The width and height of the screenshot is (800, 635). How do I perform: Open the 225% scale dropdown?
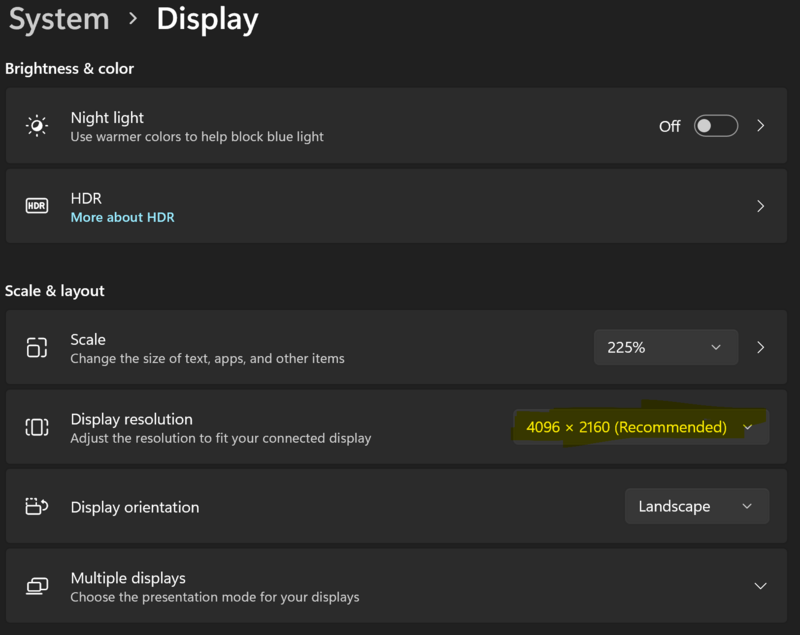[x=666, y=347]
